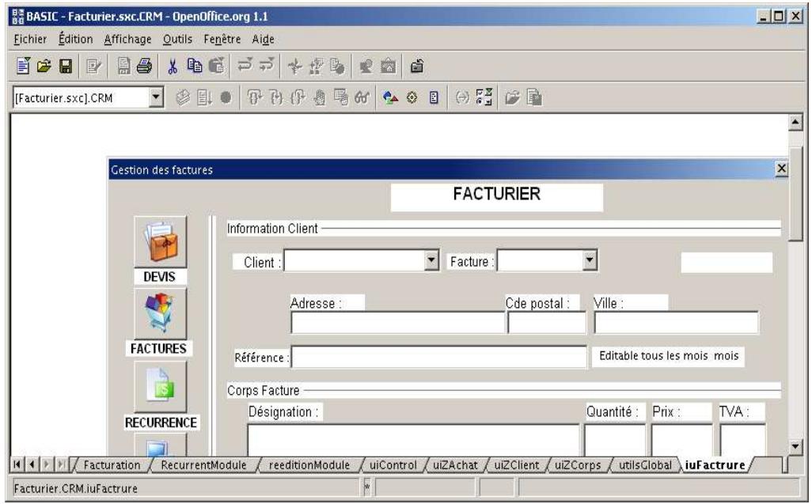812x504 pixels.
Task: Open Macros with the gear icon
Action: 412,97
